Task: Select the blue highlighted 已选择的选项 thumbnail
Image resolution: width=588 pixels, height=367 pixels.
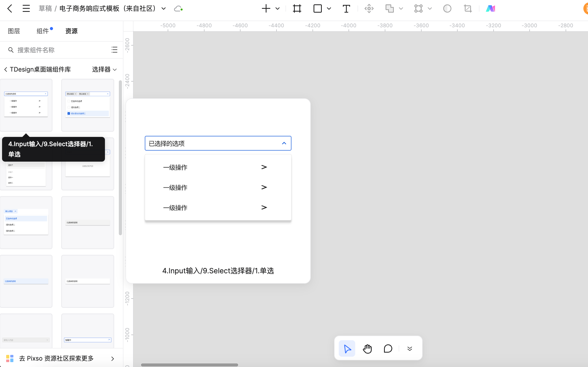Action: click(26, 281)
